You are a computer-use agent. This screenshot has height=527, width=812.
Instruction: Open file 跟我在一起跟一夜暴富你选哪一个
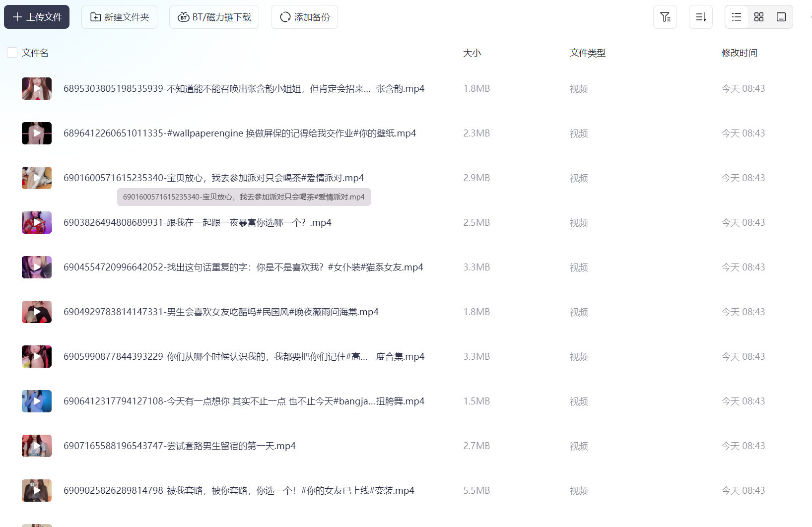pyautogui.click(x=197, y=222)
